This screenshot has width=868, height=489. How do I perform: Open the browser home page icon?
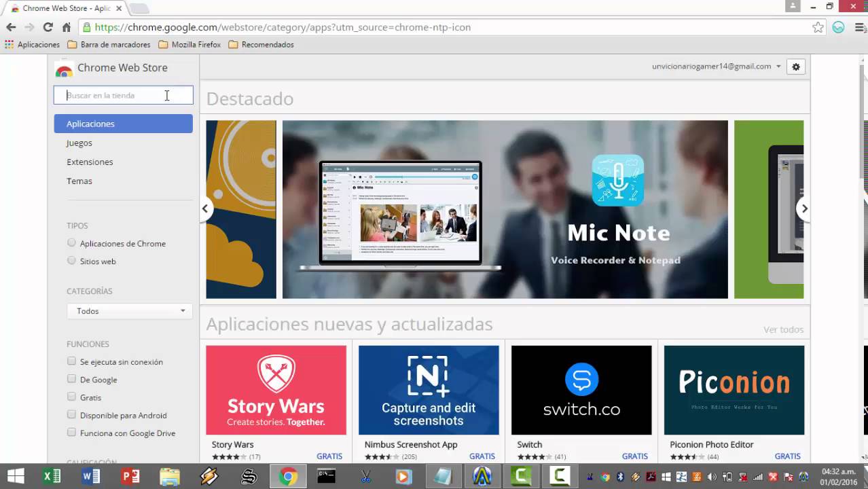(66, 27)
